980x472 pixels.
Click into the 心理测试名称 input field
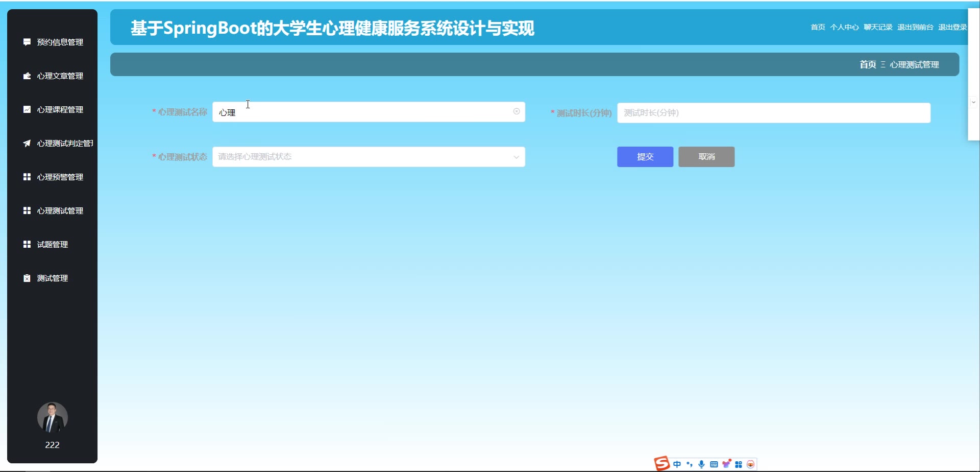pyautogui.click(x=369, y=112)
